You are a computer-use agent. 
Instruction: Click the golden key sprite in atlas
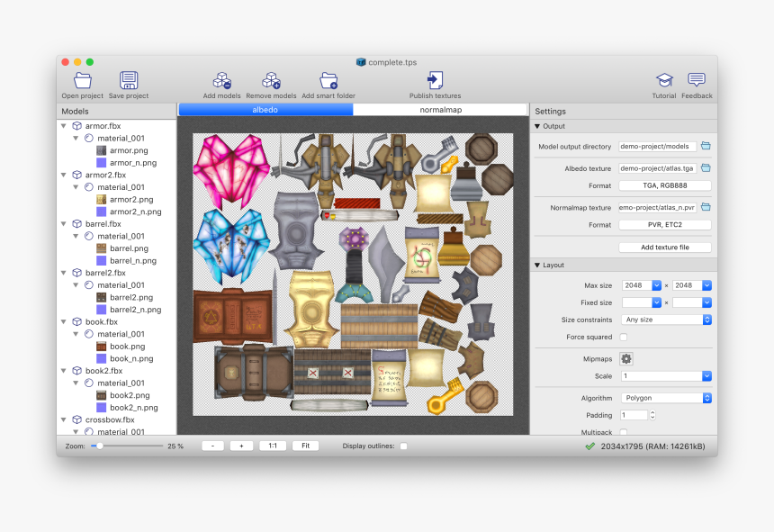coord(445,397)
